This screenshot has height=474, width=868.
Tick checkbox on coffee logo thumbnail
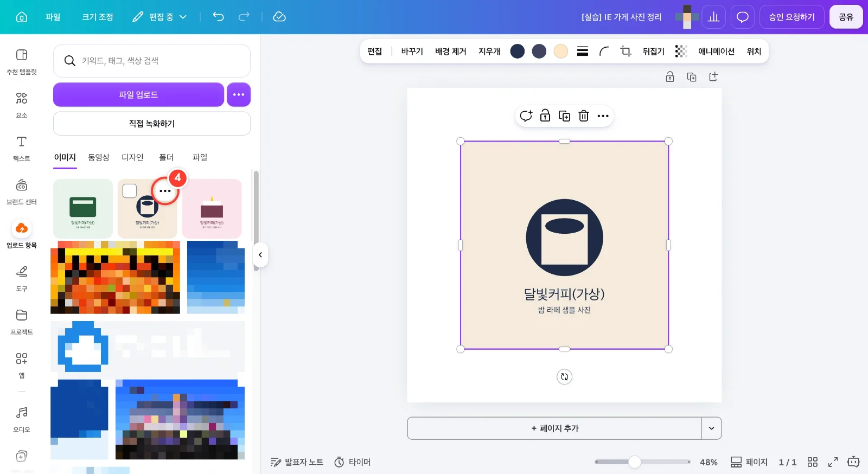130,191
